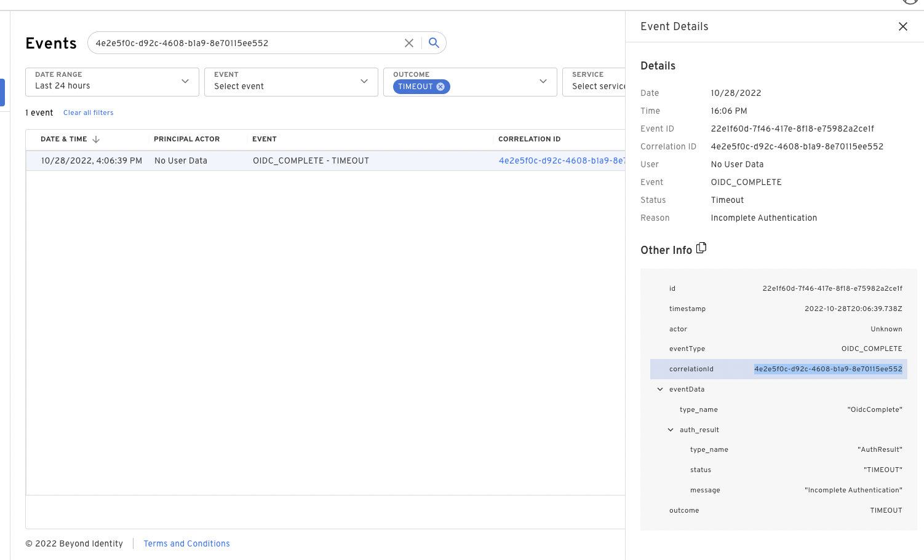Collapse the eventData tree node
Image resolution: width=924 pixels, height=560 pixels.
(660, 389)
